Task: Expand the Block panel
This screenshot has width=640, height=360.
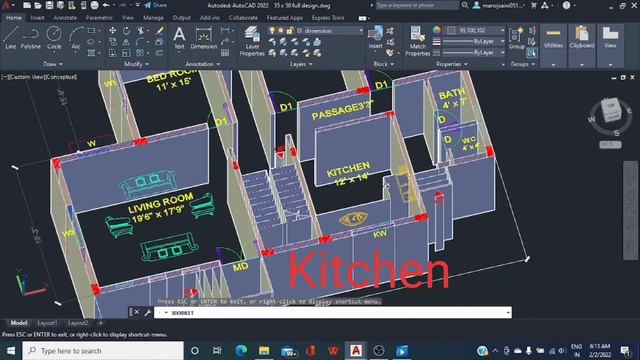Action: click(384, 64)
